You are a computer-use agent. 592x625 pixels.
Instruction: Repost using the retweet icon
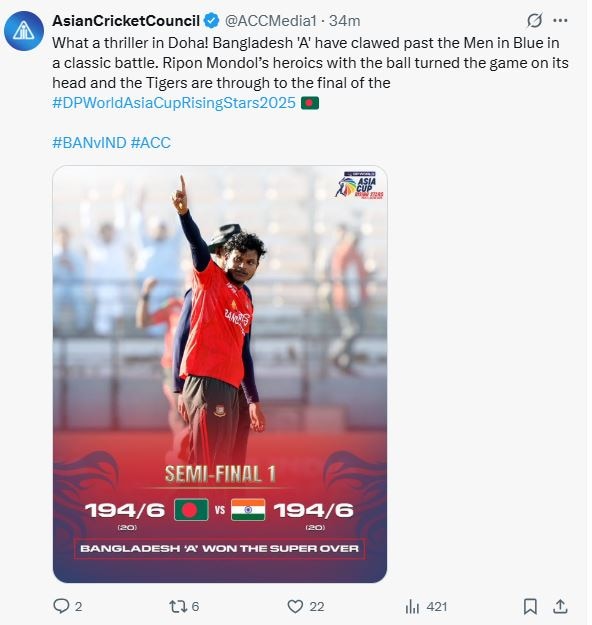click(178, 606)
